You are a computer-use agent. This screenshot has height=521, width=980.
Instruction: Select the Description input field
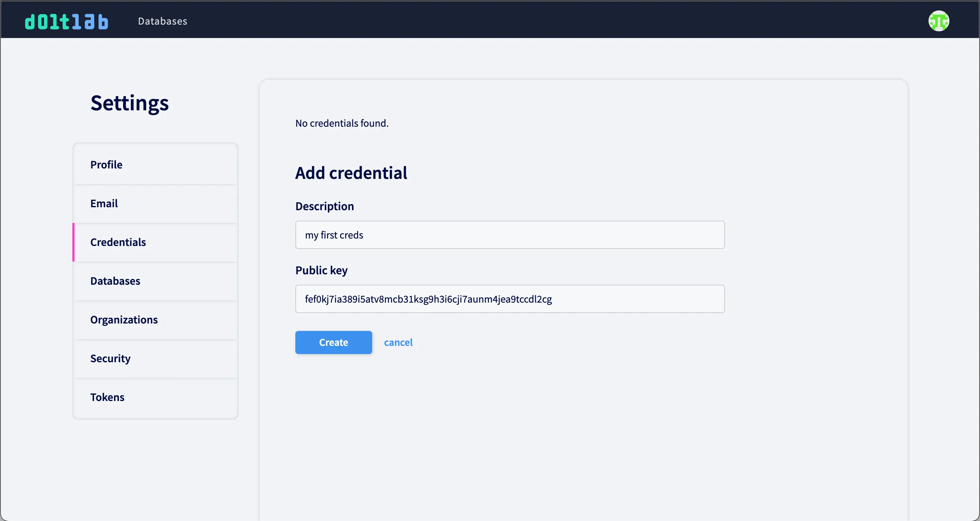point(510,235)
